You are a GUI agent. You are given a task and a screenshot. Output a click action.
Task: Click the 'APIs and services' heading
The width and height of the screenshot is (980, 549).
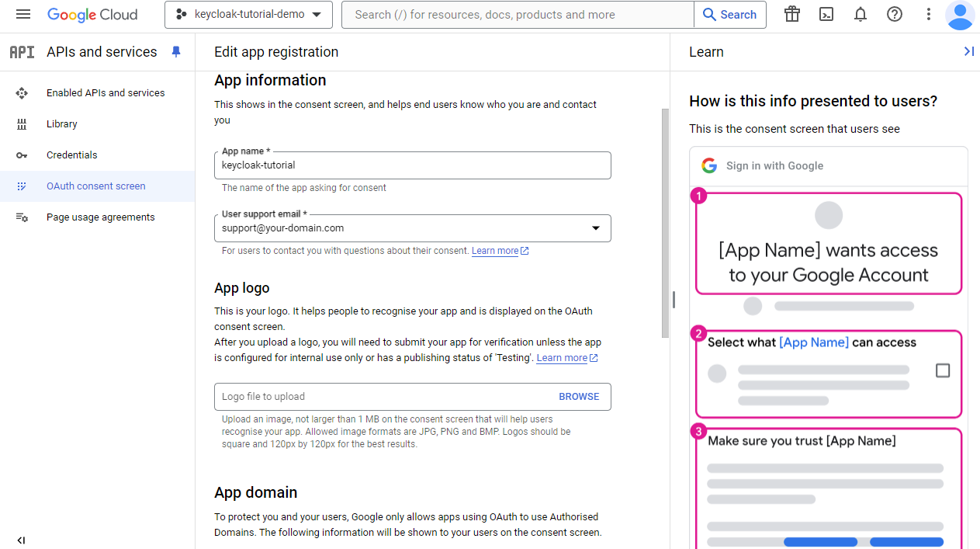pyautogui.click(x=102, y=52)
